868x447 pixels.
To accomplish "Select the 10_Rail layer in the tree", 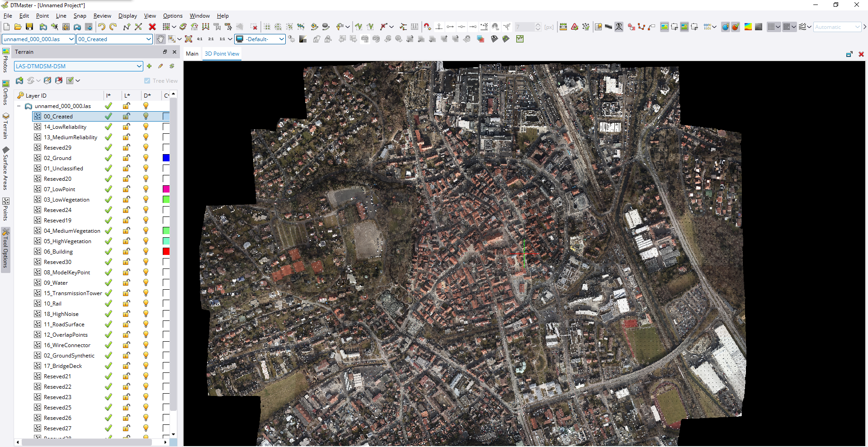I will tap(52, 304).
